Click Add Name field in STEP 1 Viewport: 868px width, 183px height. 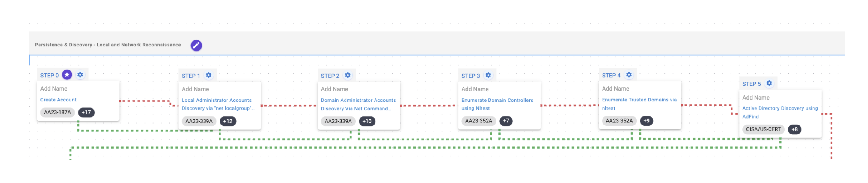coord(195,89)
